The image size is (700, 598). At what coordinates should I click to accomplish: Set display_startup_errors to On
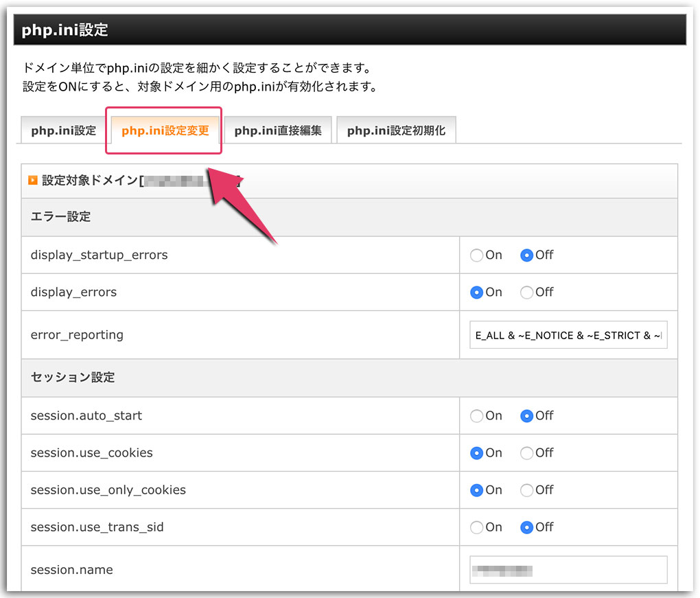(476, 255)
